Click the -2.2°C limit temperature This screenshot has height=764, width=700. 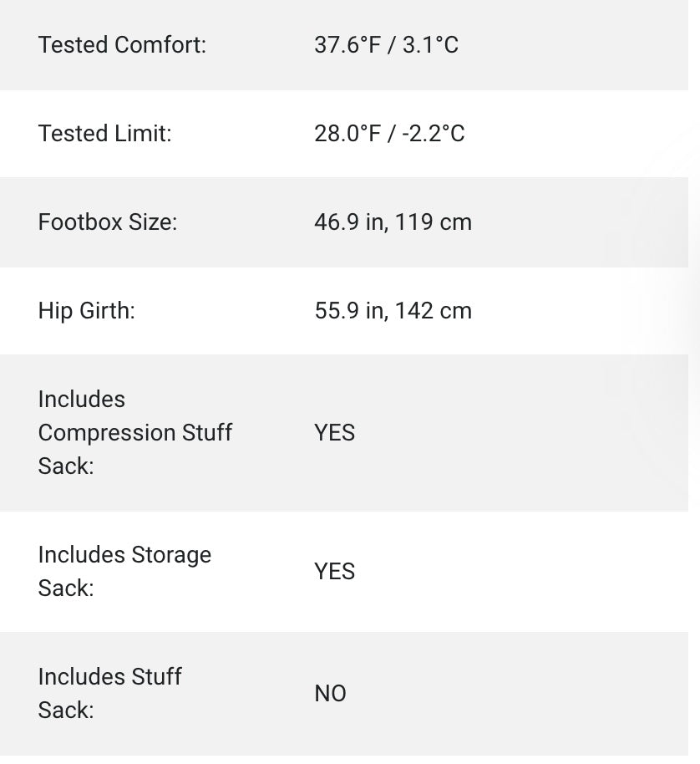434,134
